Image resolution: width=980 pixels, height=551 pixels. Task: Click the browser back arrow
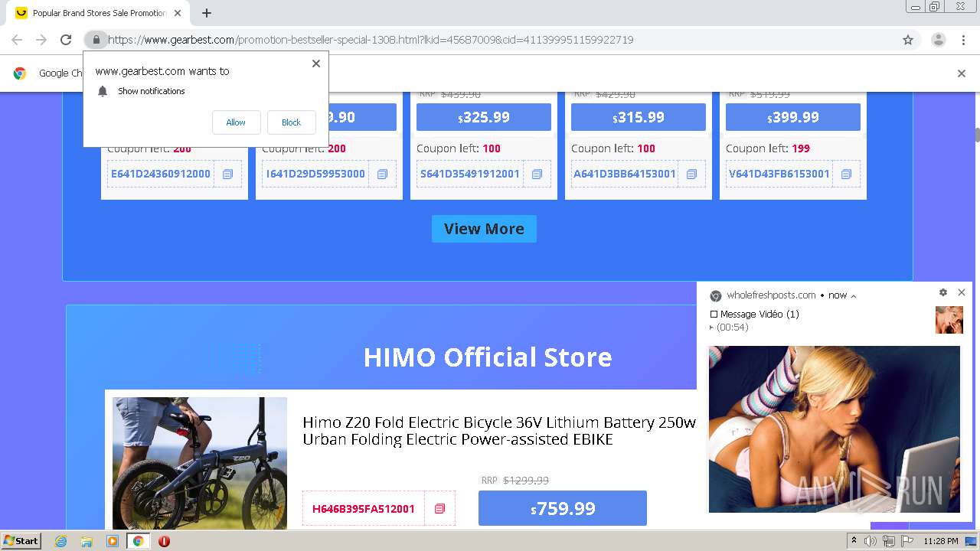tap(17, 40)
